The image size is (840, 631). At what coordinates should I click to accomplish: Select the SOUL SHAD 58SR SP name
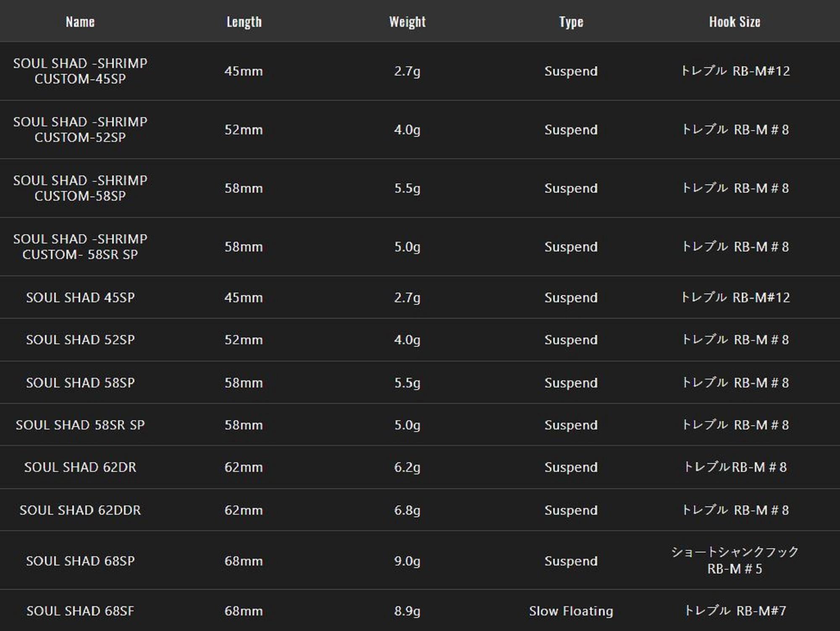[80, 425]
